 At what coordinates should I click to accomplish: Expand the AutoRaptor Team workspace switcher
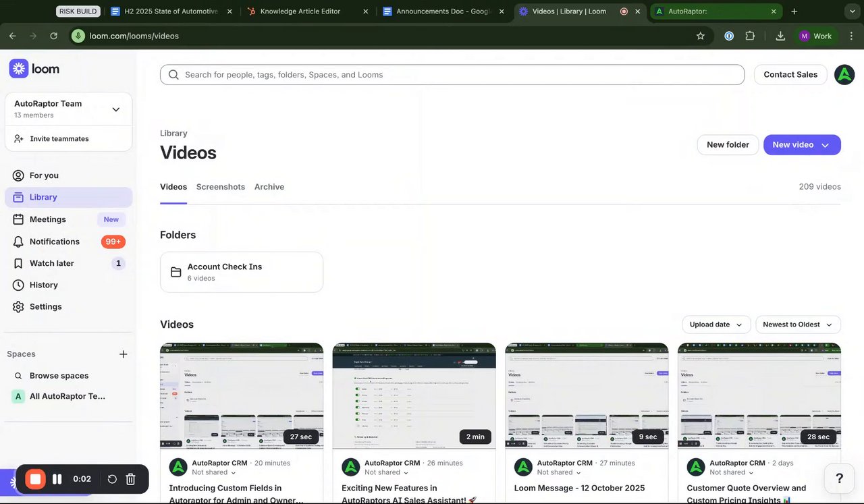[x=116, y=109]
